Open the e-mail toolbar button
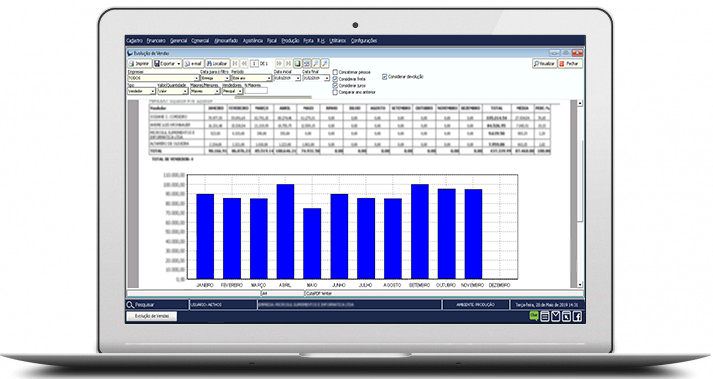Image resolution: width=713 pixels, height=379 pixels. (193, 64)
